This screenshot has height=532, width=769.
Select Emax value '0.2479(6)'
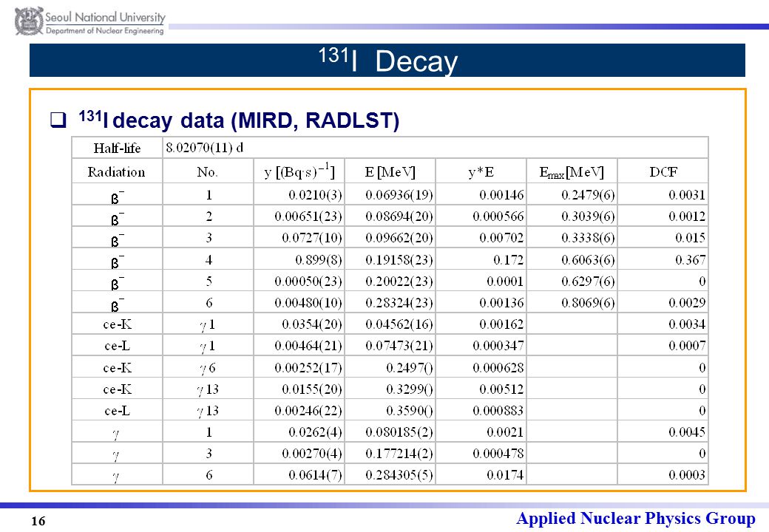tap(588, 195)
